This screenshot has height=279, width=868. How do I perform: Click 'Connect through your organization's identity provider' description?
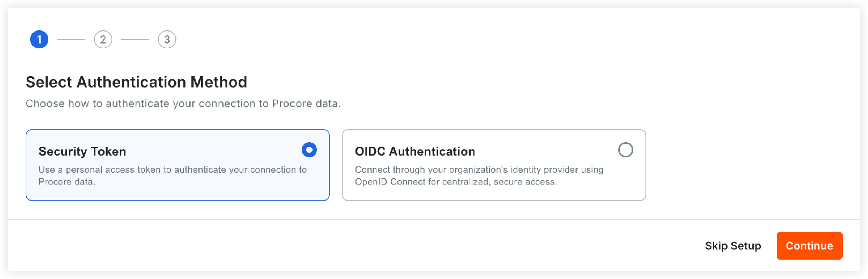coord(479,175)
